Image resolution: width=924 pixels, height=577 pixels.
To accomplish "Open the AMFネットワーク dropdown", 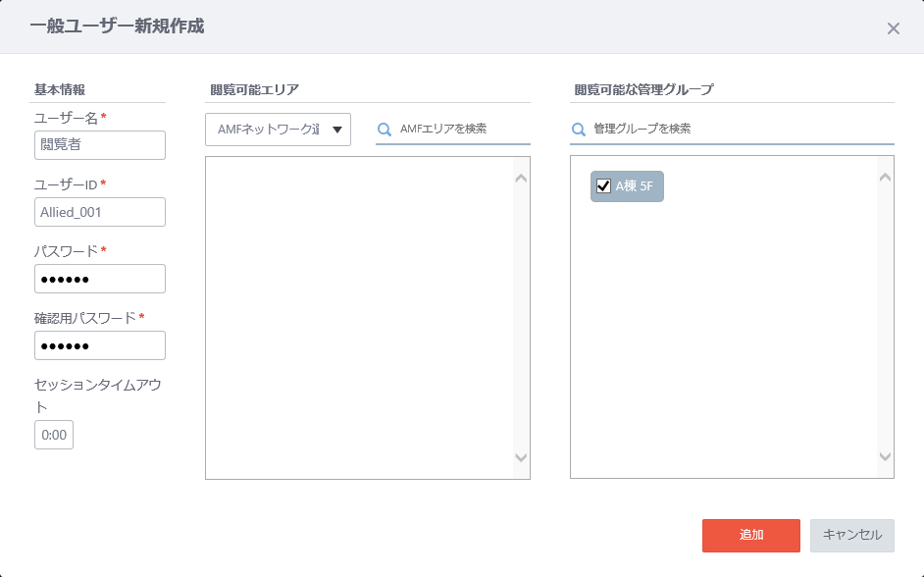I will pos(279,130).
